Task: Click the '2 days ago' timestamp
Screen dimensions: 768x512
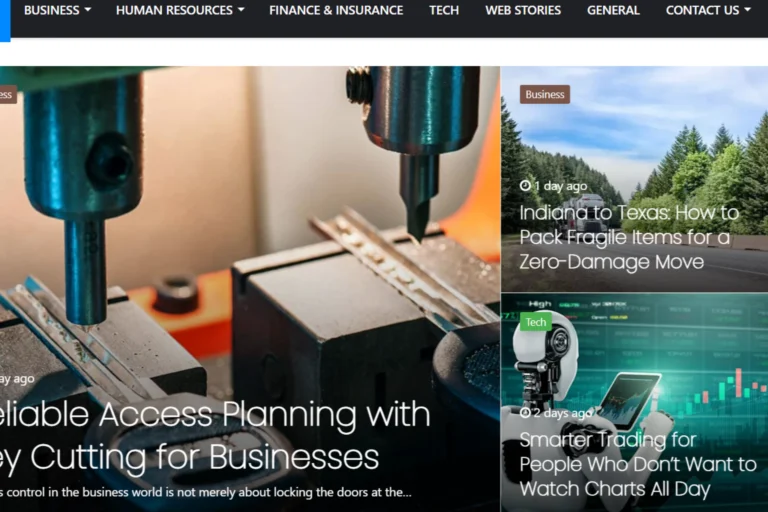Action: coord(562,413)
